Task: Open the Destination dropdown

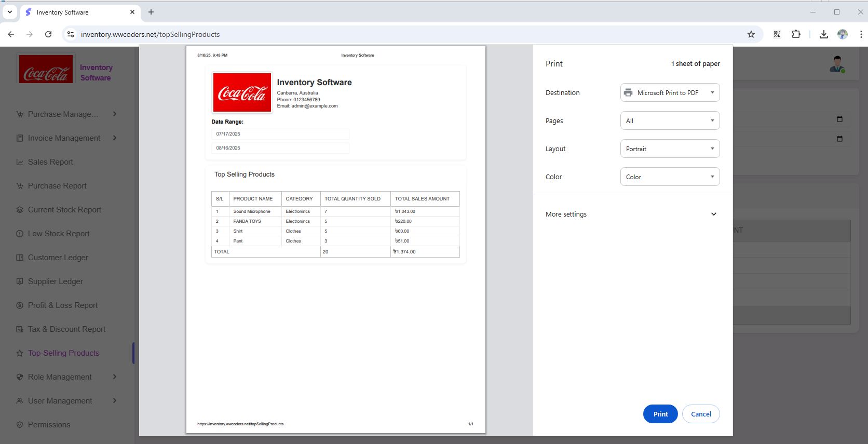Action: pyautogui.click(x=670, y=92)
